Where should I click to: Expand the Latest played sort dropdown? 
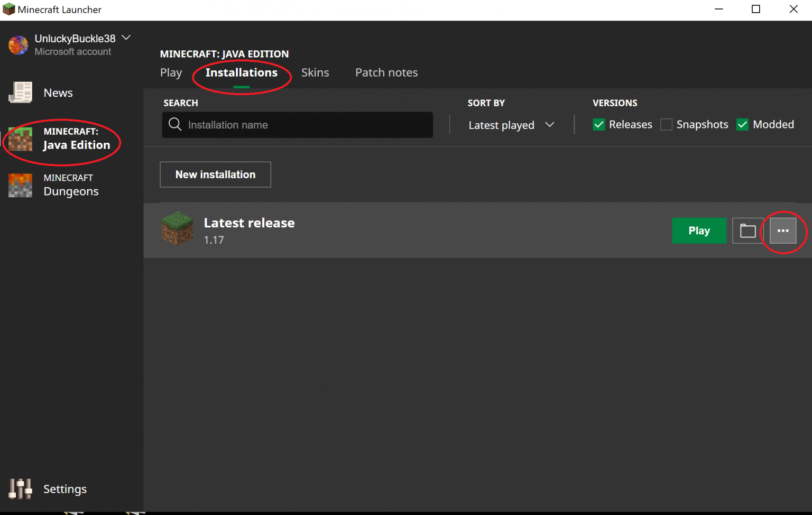511,125
